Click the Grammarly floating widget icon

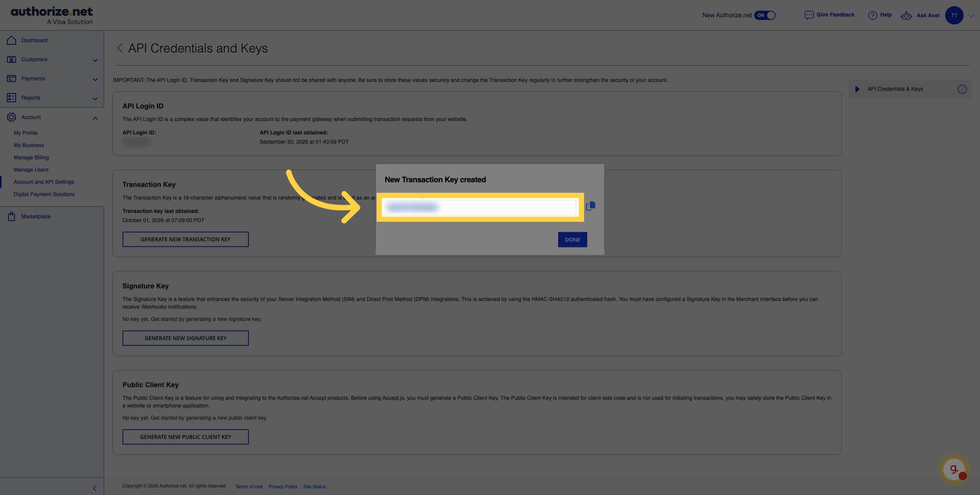tap(954, 469)
